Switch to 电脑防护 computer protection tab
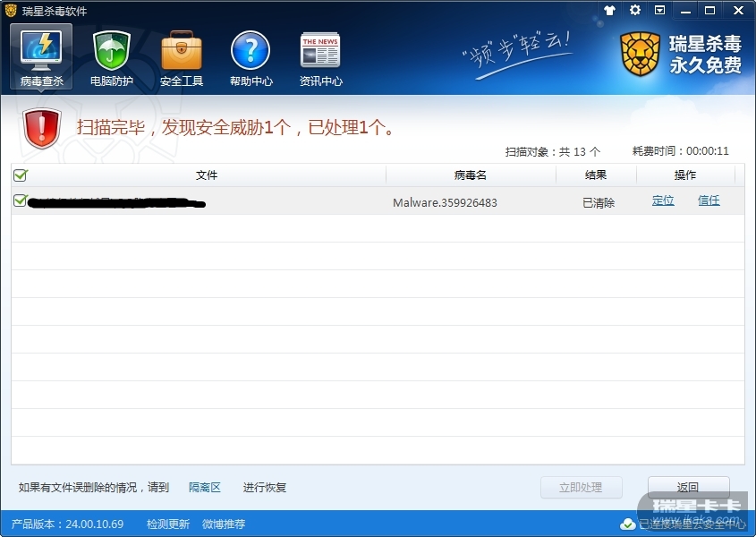The width and height of the screenshot is (756, 537). coord(111,58)
